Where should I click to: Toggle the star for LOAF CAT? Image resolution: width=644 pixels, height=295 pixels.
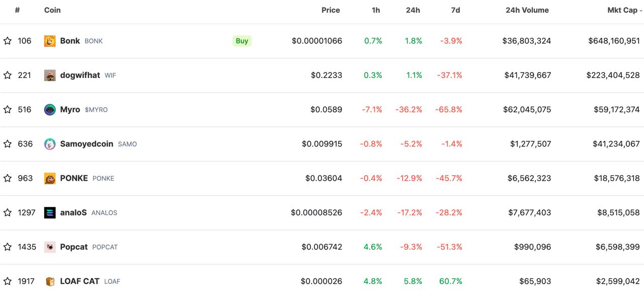(8, 281)
